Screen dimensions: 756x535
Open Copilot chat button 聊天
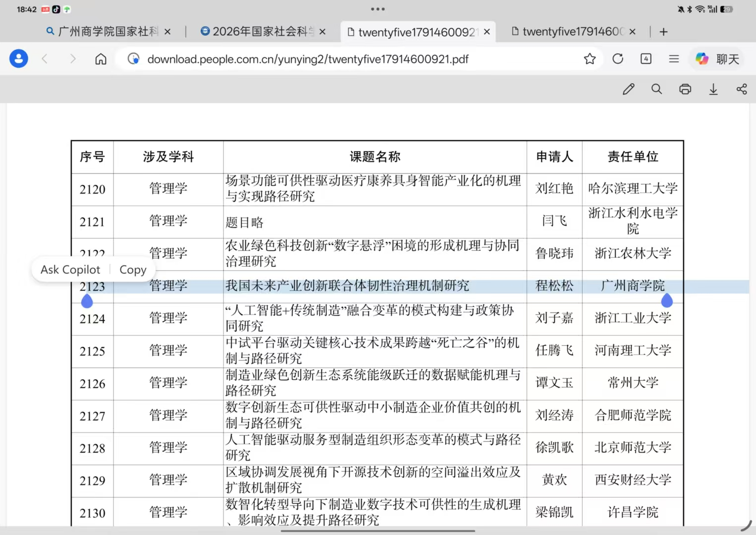717,59
